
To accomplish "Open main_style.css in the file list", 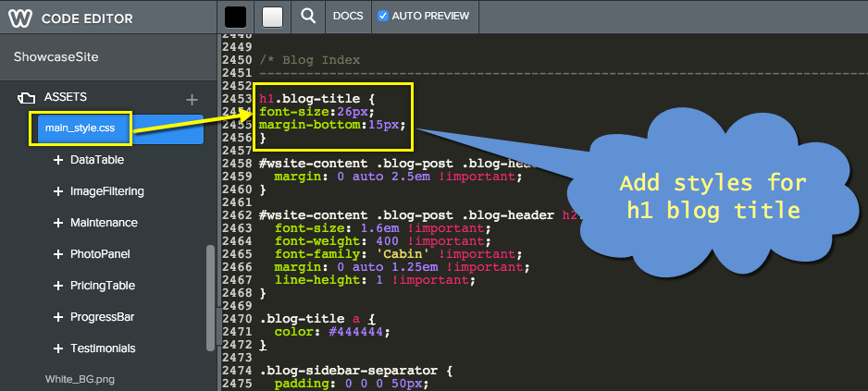I will point(81,128).
